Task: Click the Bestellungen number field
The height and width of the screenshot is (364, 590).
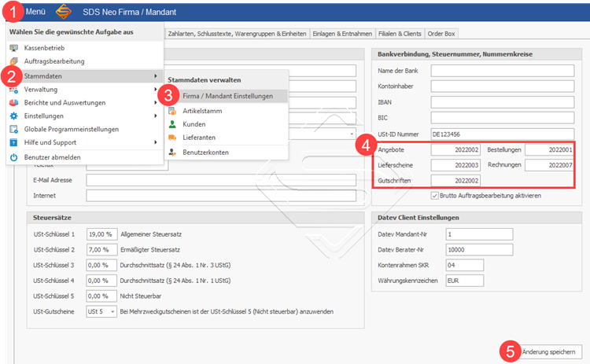Action: pos(549,149)
